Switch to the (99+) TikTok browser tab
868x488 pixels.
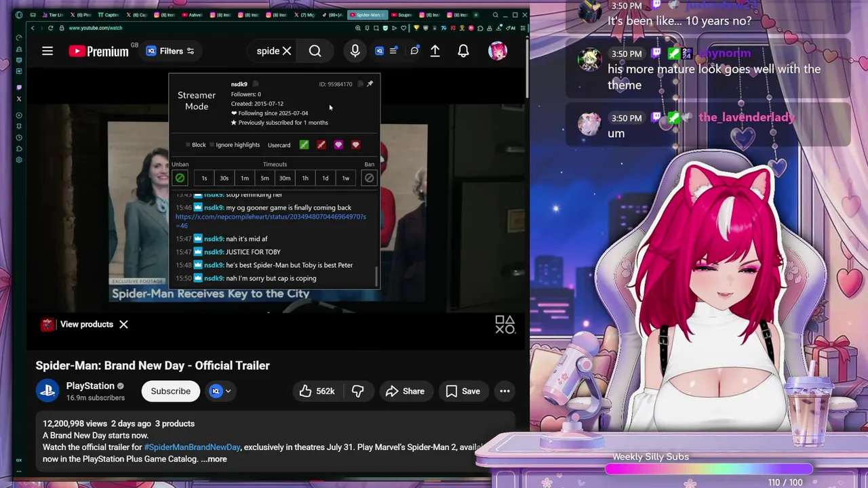(x=333, y=14)
